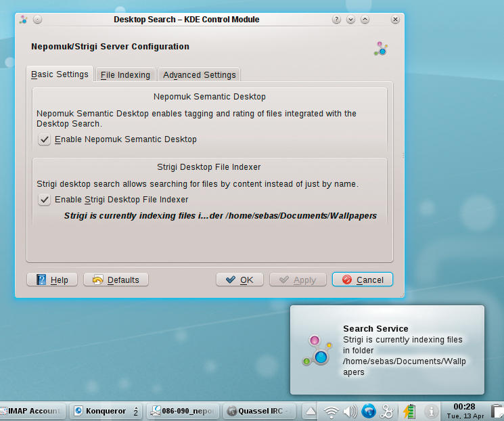This screenshot has height=421, width=504.
Task: Click the clock showing 00:28
Action: 465,411
